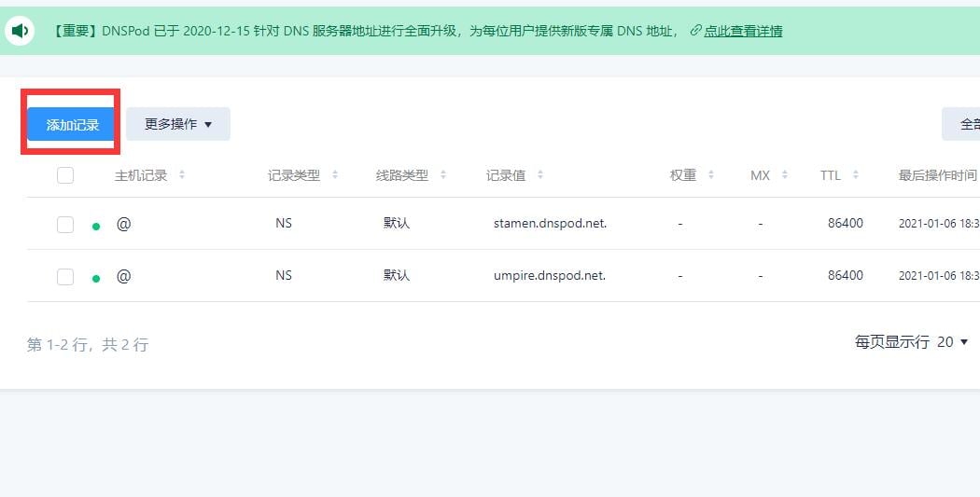
Task: Sort by TTL column arrows
Action: click(x=855, y=174)
